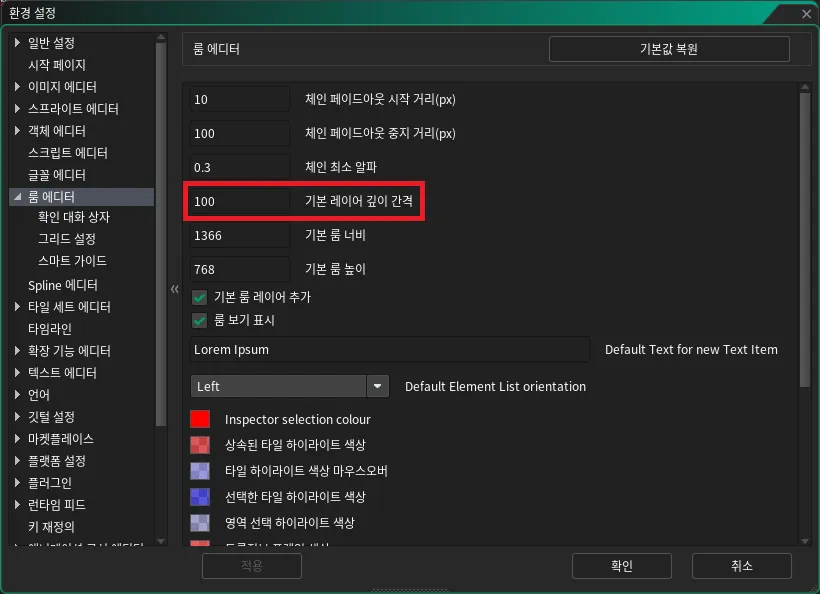Edit the 기본 레이어 깊이 간격 value field
The image size is (820, 594).
coord(239,200)
